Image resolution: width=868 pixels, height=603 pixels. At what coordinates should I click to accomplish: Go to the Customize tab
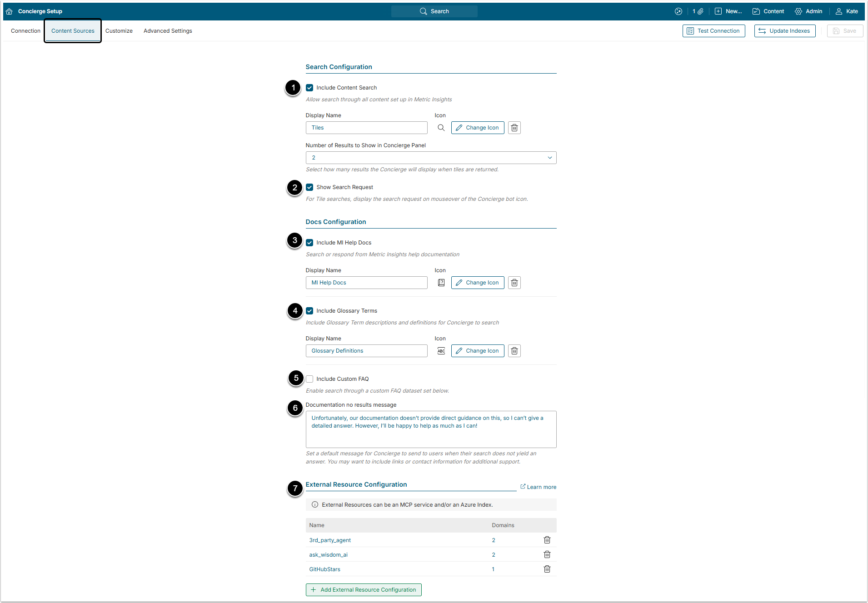pyautogui.click(x=119, y=31)
